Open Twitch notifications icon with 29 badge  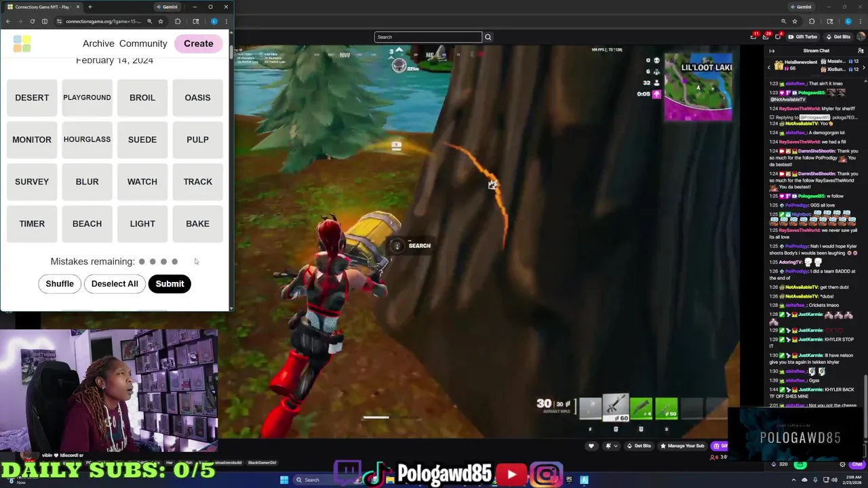tap(766, 37)
